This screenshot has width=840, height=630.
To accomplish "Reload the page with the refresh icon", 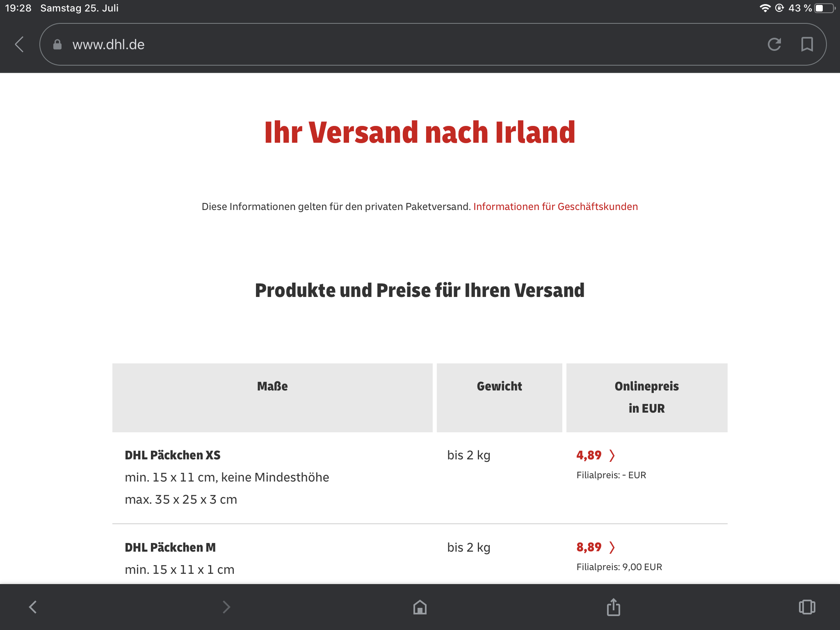I will 774,44.
